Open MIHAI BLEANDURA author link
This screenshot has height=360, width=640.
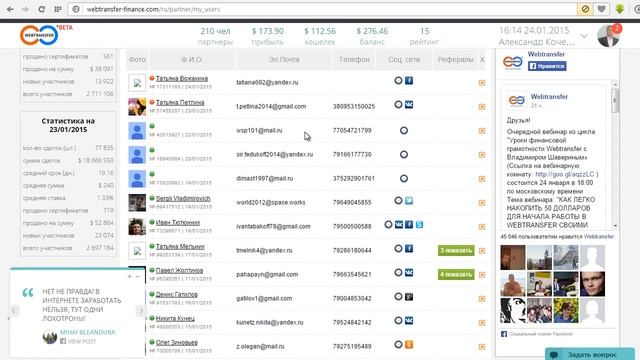(x=87, y=332)
